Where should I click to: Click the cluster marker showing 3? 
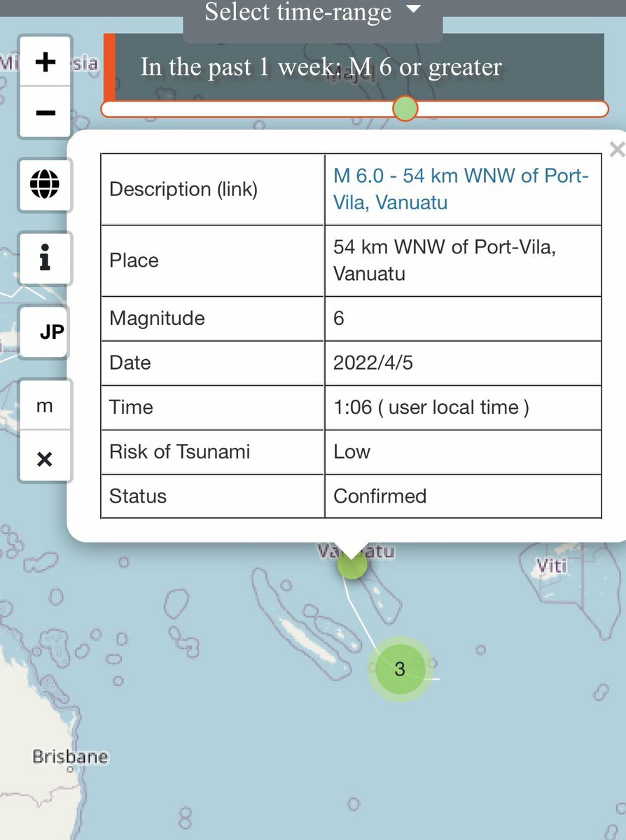[400, 668]
